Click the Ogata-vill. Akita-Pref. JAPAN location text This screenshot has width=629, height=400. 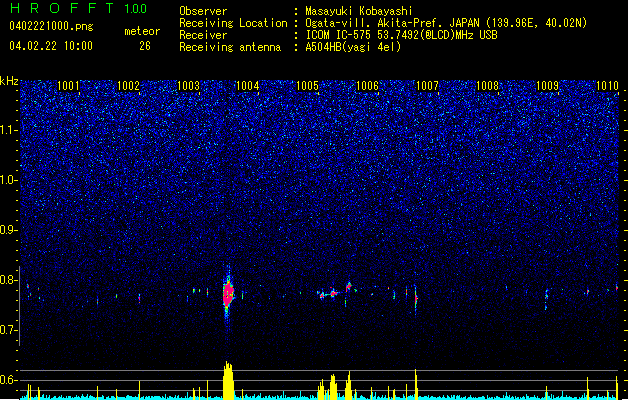point(446,23)
